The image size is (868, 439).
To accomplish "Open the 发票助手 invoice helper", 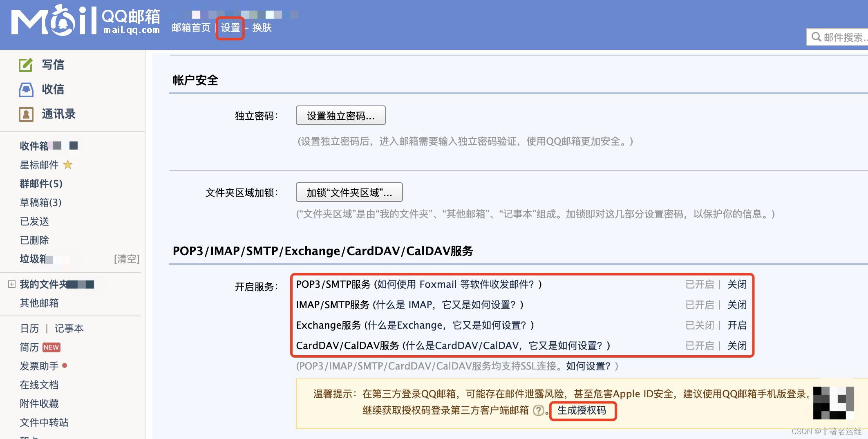I will (x=39, y=366).
